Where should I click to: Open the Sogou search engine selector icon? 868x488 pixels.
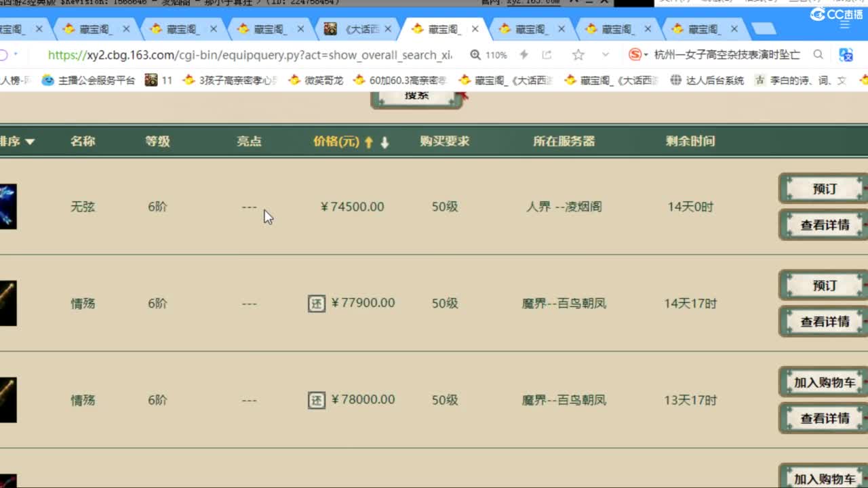point(635,55)
